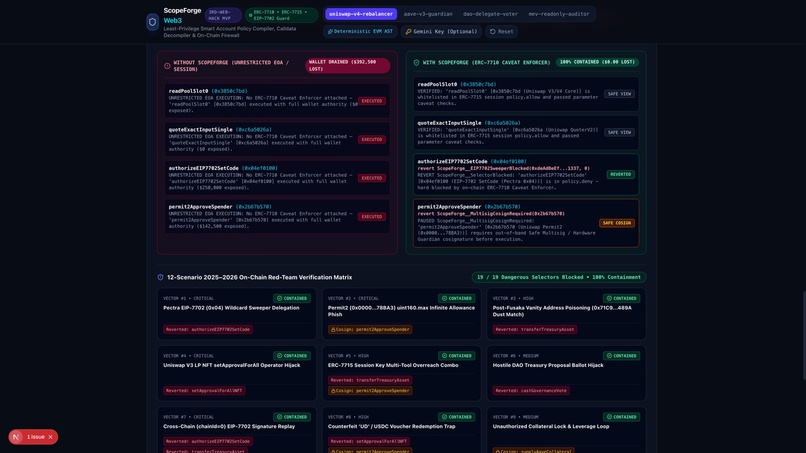
Task: Click the Safe Cosign badge on permit2ApproveSpender
Action: [617, 223]
